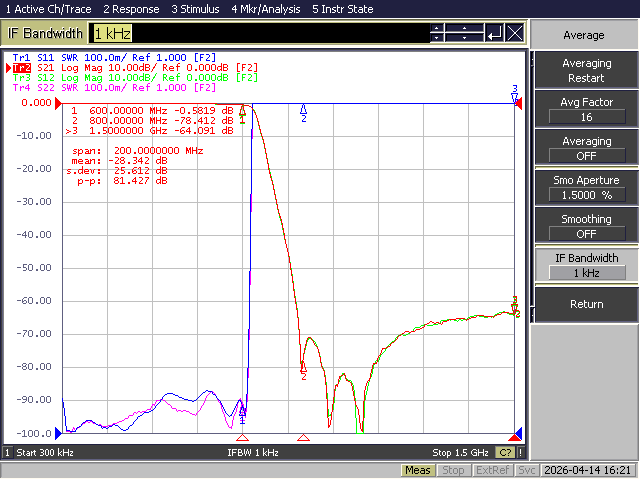640x480 pixels.
Task: Open the 2 Response menu
Action: tap(131, 9)
